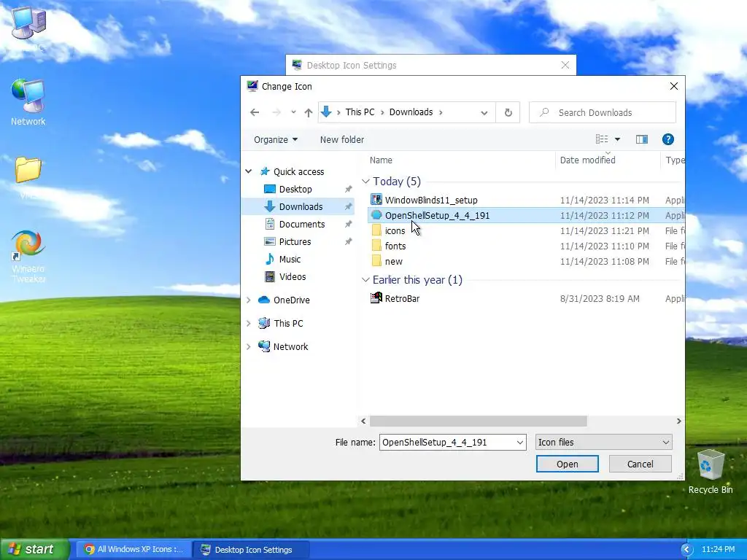Screen dimensions: 747x560
Task: Expand the Network tree node
Action: [249, 346]
